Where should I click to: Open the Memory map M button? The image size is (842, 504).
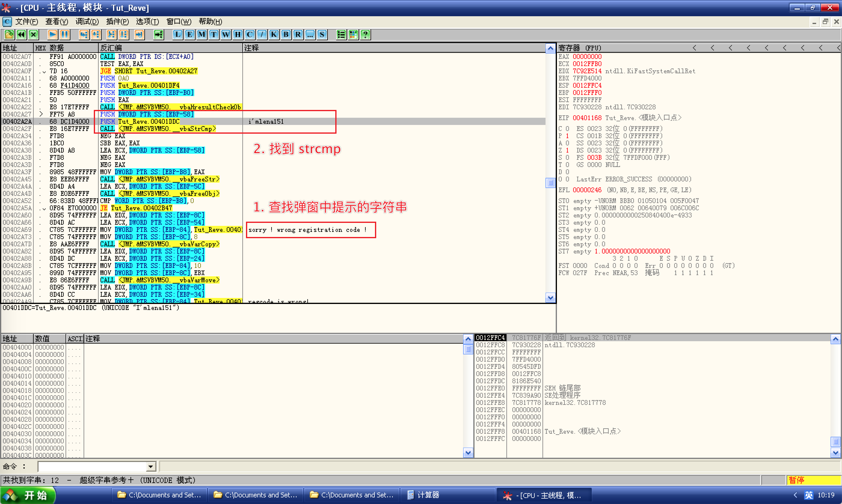pos(201,35)
